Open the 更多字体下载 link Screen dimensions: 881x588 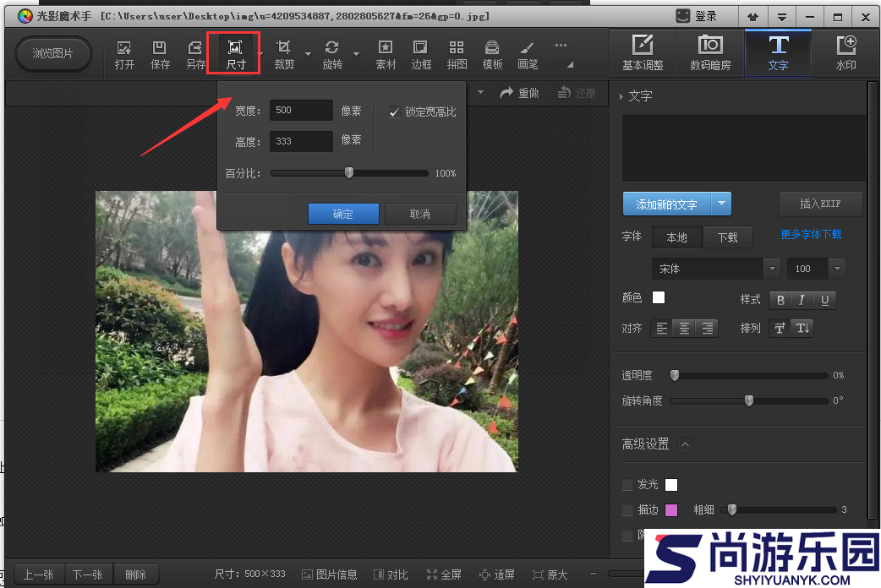(811, 234)
